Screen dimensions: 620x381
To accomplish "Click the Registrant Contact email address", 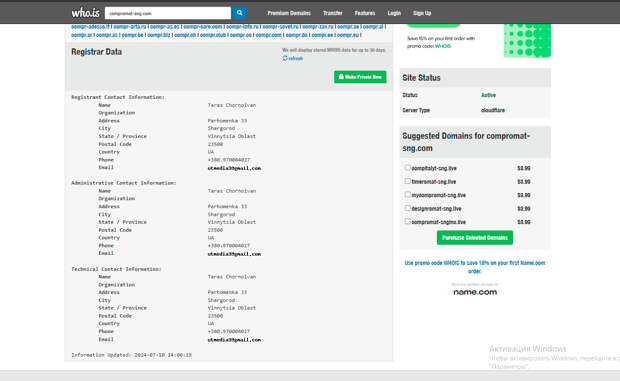I will click(x=234, y=168).
